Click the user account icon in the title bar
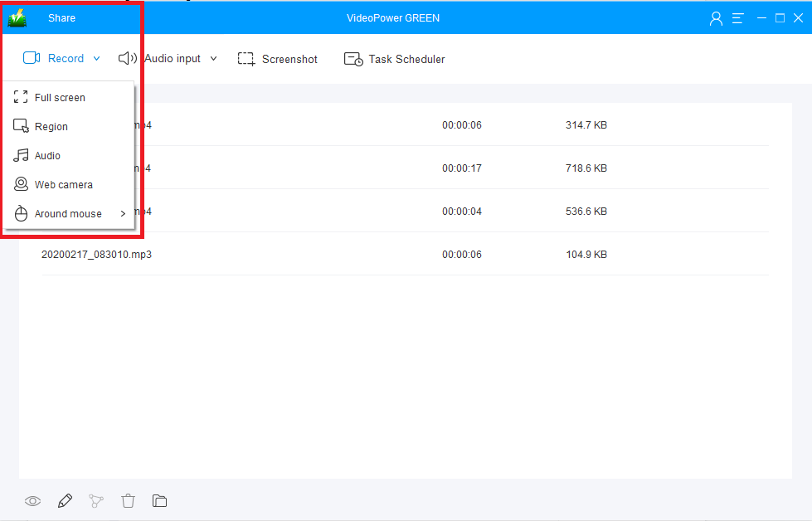812x521 pixels. pyautogui.click(x=715, y=17)
